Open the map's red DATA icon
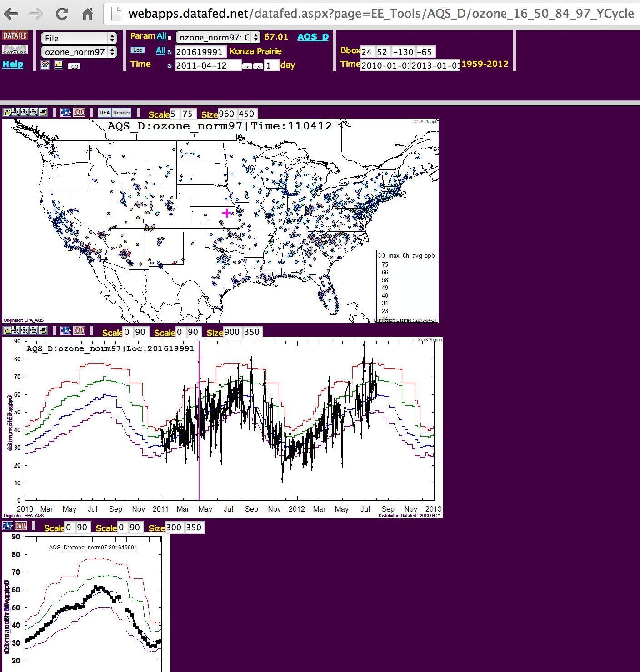Screen dimensions: 640x672 click(x=79, y=113)
